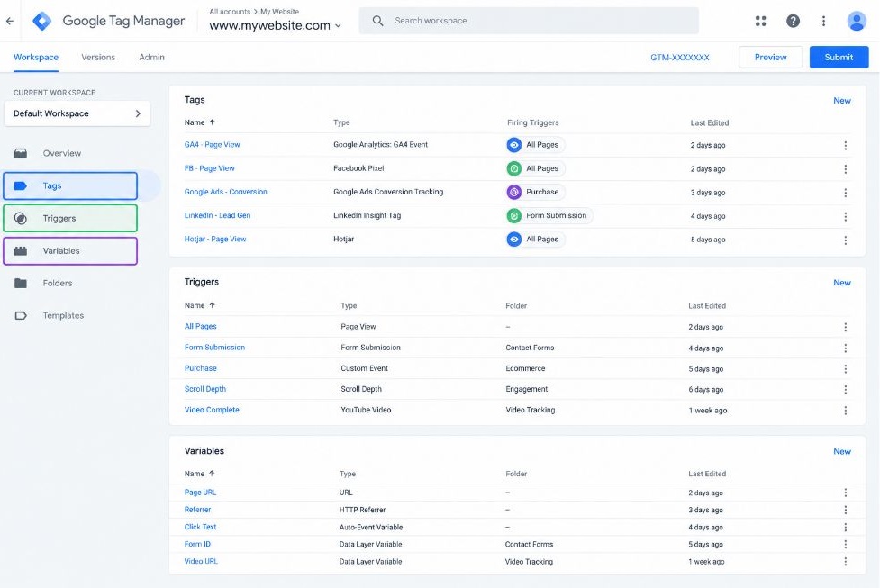Open more options for the Click Text variable
Viewport: 880px width, 588px height.
(845, 527)
